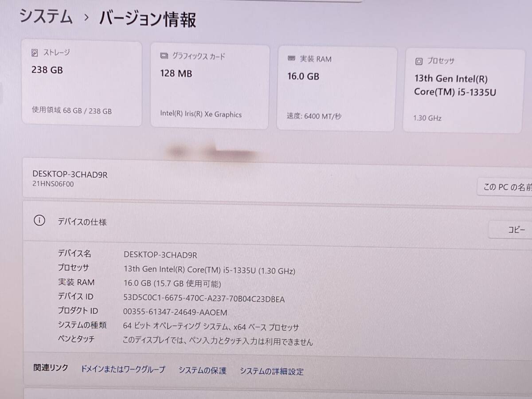The height and width of the screenshot is (399, 532).
Task: Open the プロセッサ i5-1335U card
Action: tap(464, 91)
